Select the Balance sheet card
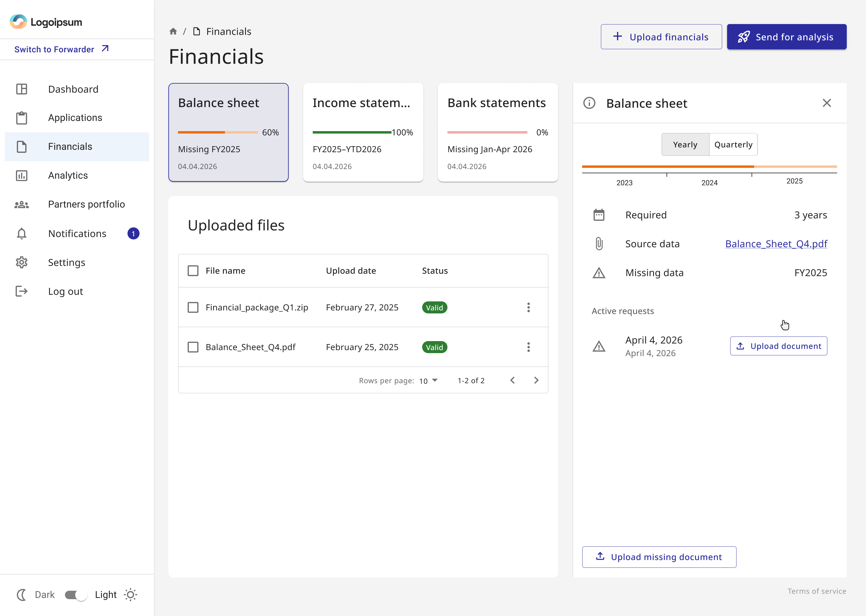This screenshot has height=616, width=866. point(228,132)
